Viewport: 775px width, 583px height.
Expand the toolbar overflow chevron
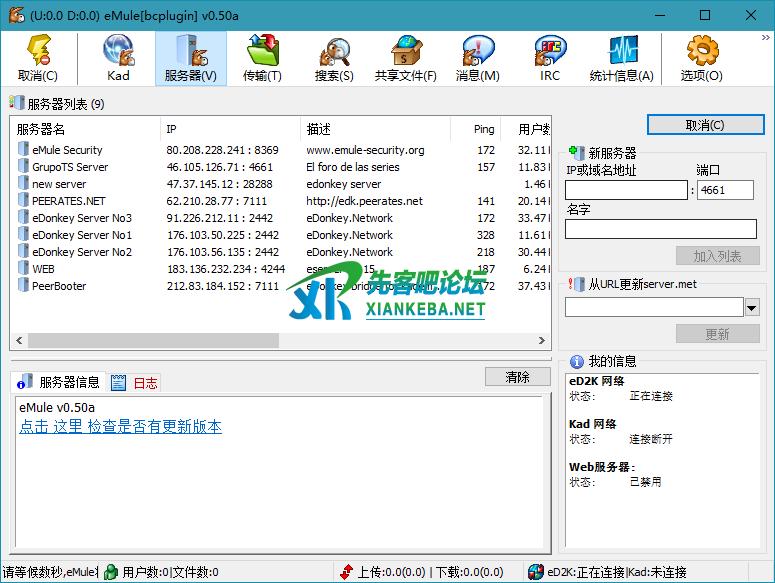click(x=766, y=38)
